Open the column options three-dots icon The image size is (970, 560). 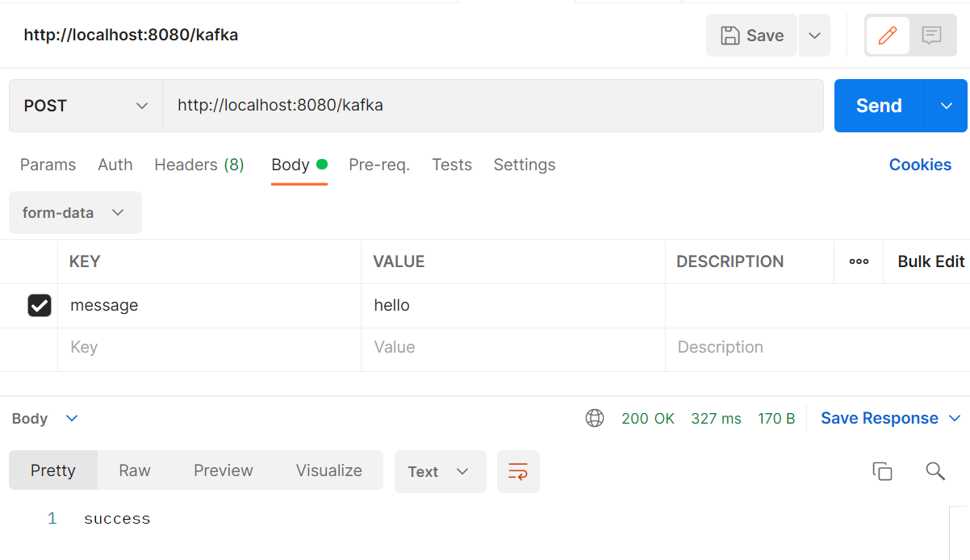pos(859,261)
